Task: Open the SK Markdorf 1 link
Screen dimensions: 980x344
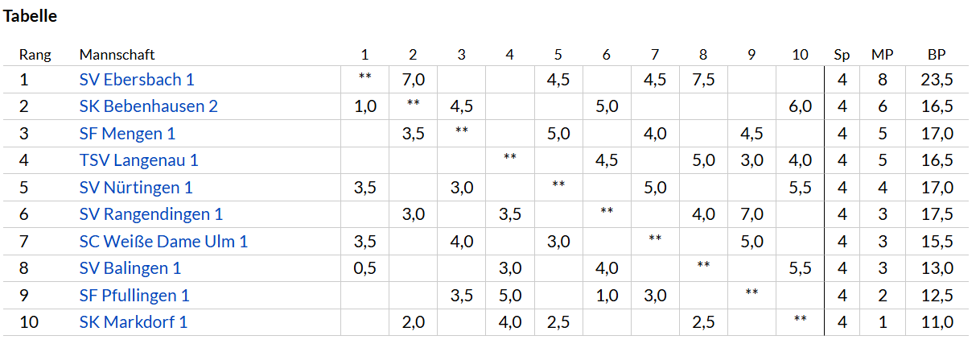Action: tap(134, 322)
